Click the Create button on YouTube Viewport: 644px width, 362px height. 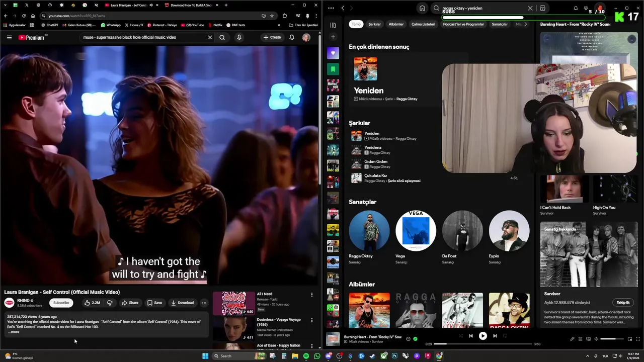click(272, 37)
